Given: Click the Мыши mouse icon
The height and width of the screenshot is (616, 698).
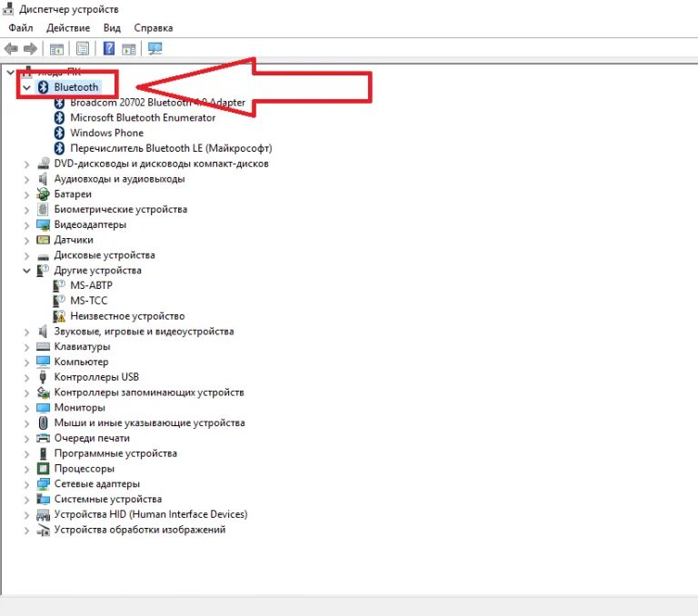Looking at the screenshot, I should (44, 422).
